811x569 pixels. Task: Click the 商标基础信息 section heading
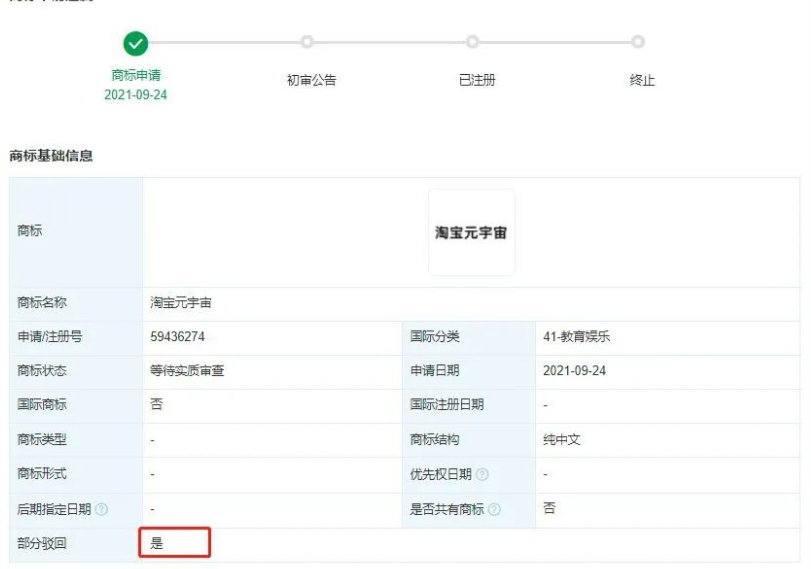click(x=51, y=156)
